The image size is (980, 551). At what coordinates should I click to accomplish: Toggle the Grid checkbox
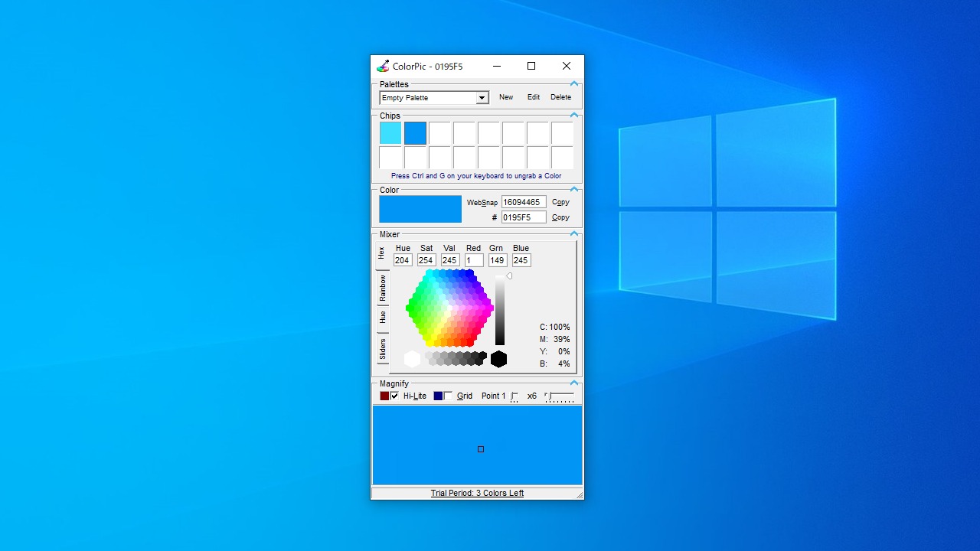point(448,396)
